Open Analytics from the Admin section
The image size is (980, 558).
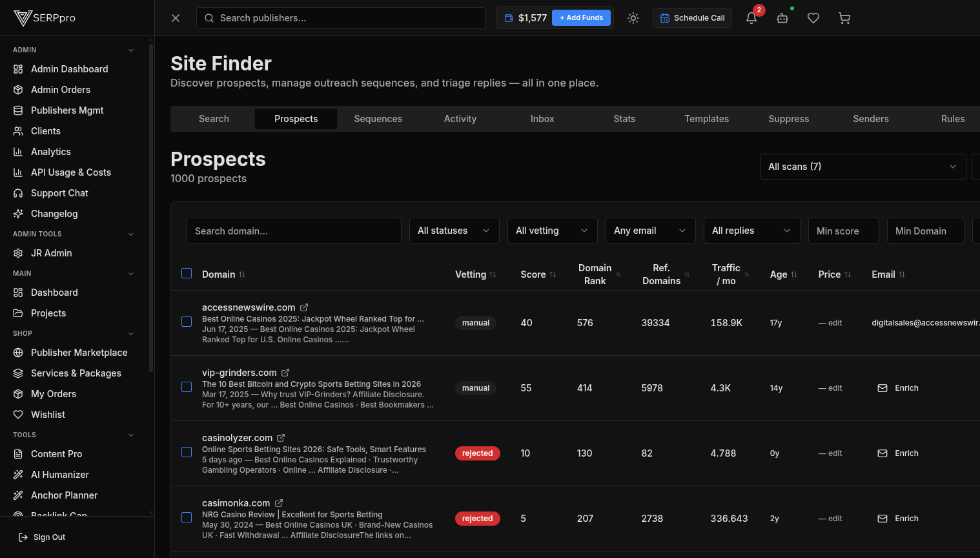(x=49, y=151)
